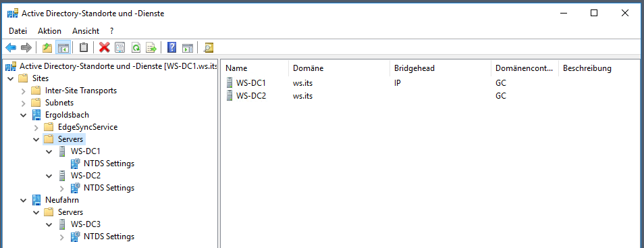Viewport: 644px width, 248px height.
Task: Open the Aktion menu
Action: 49,31
